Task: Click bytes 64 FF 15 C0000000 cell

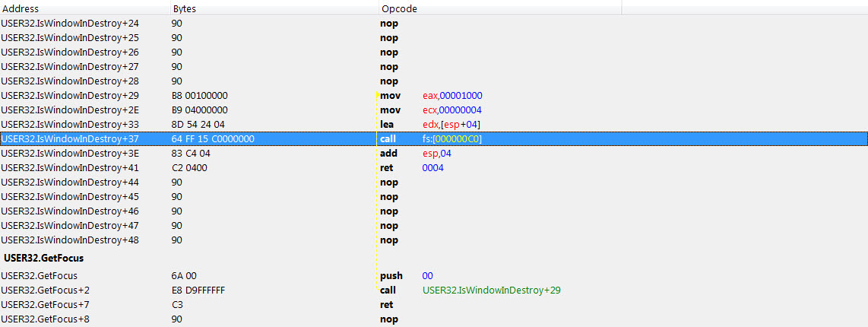Action: coord(214,139)
